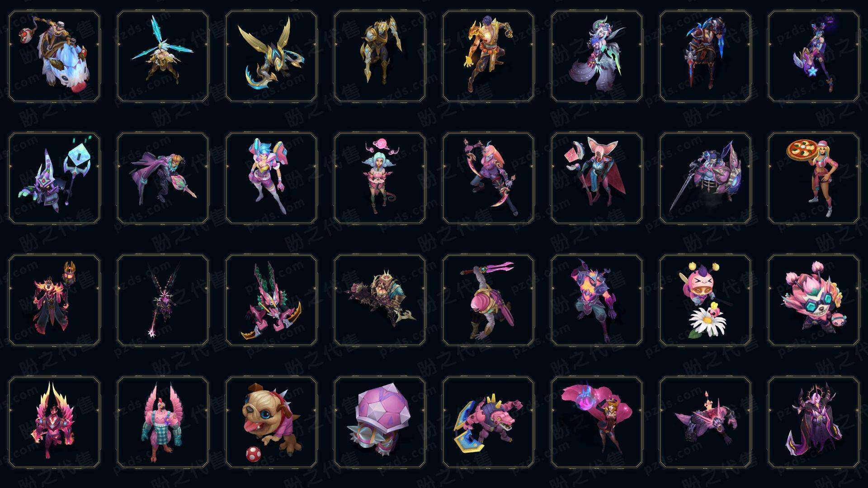Select the purple wizard with floating cube skin
868x488 pixels.
[54, 178]
